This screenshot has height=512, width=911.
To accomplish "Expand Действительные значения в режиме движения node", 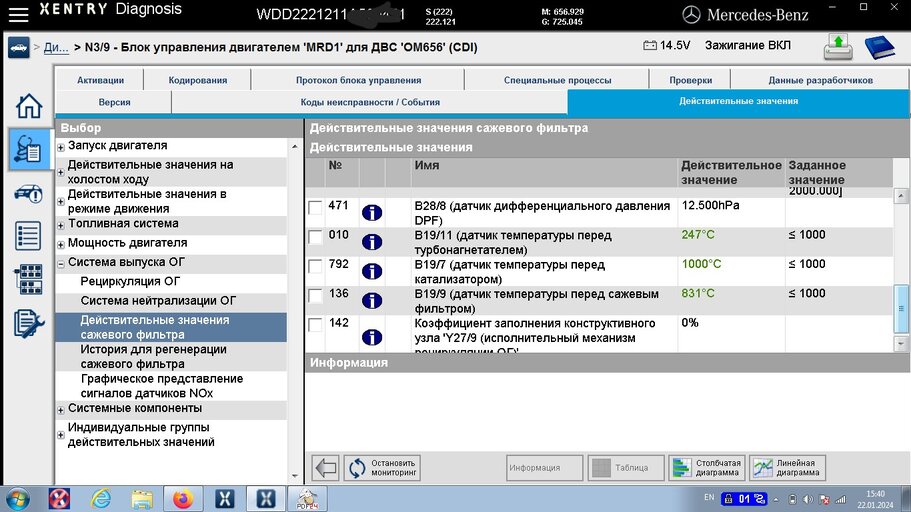I will coord(60,202).
